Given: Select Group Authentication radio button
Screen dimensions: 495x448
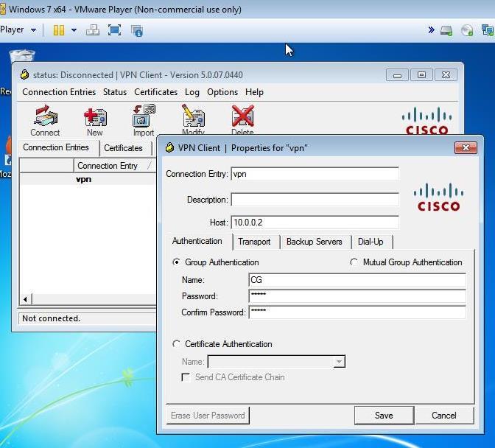Looking at the screenshot, I should pyautogui.click(x=176, y=262).
